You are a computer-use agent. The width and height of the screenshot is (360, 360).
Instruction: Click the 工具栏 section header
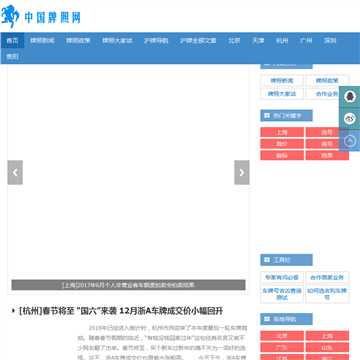click(x=286, y=260)
